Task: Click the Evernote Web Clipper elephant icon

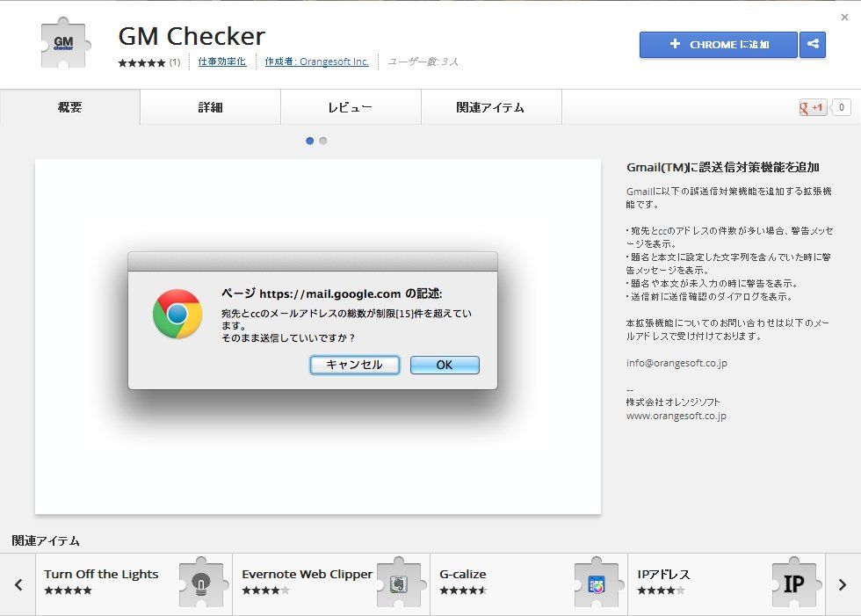Action: click(x=399, y=583)
